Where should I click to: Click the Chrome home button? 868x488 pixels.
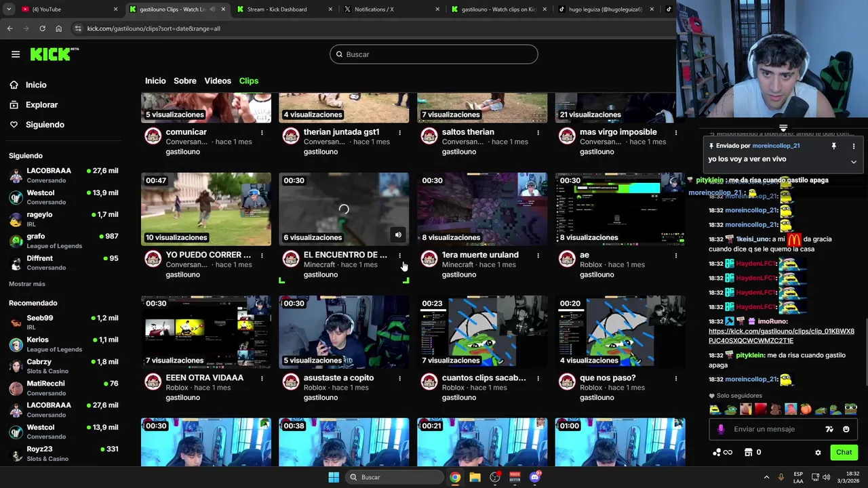(x=58, y=28)
